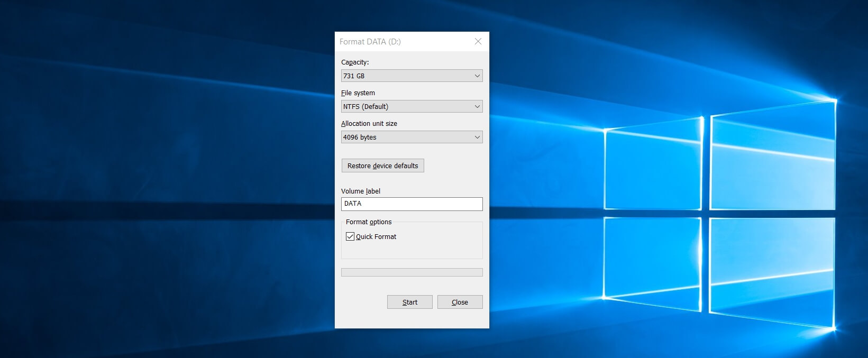The height and width of the screenshot is (358, 868).
Task: Click Restore device defaults button
Action: coord(382,166)
